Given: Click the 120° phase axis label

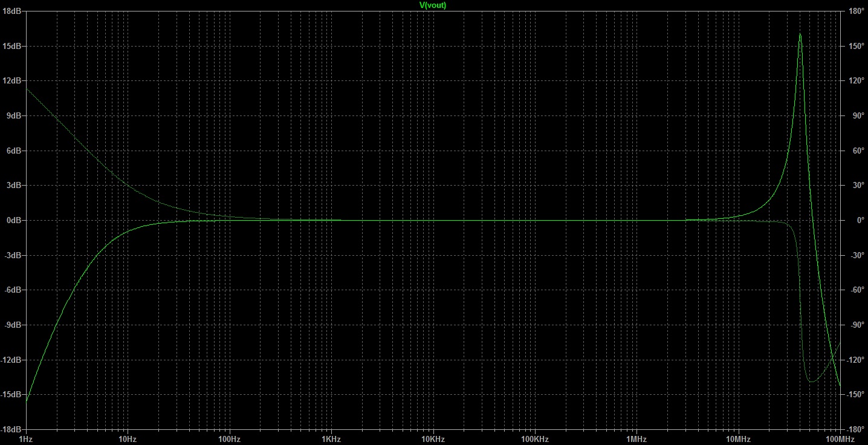Looking at the screenshot, I should [x=857, y=81].
